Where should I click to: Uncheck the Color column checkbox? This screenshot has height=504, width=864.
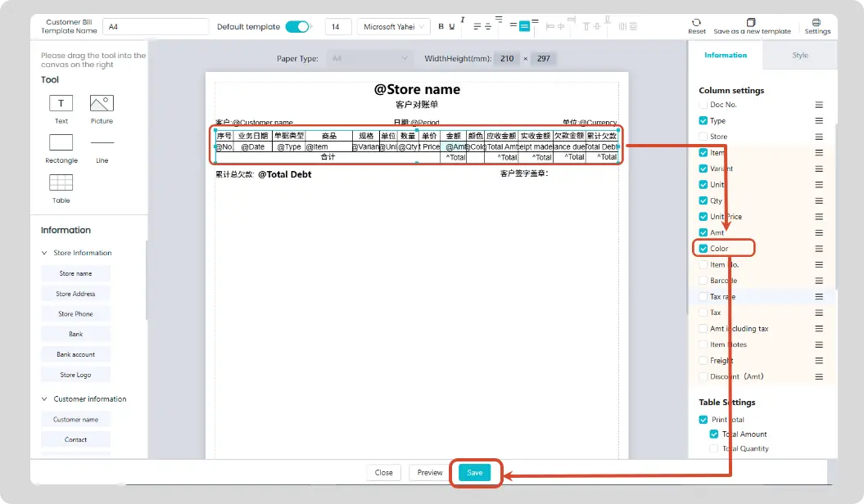[x=703, y=249]
